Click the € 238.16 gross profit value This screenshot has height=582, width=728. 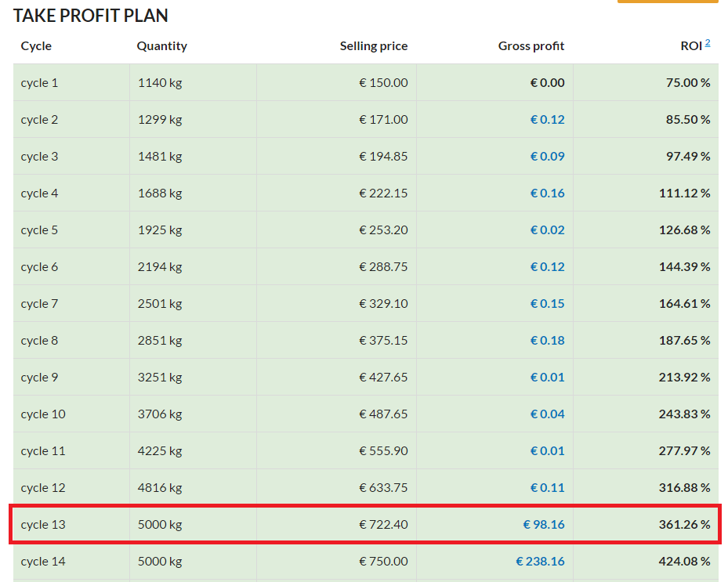540,562
